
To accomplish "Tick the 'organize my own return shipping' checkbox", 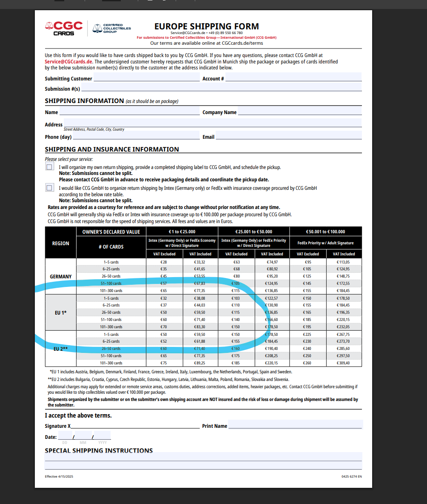I will click(49, 167).
